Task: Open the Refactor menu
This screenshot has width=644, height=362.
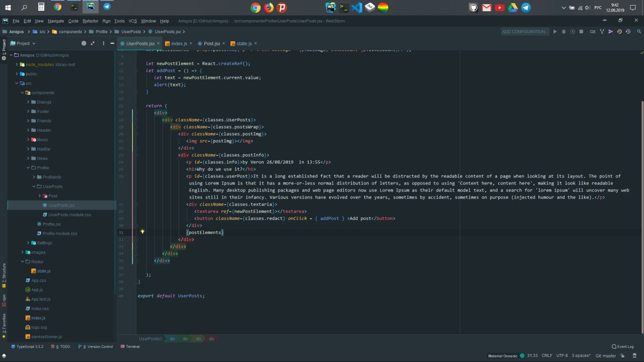Action: [91, 21]
